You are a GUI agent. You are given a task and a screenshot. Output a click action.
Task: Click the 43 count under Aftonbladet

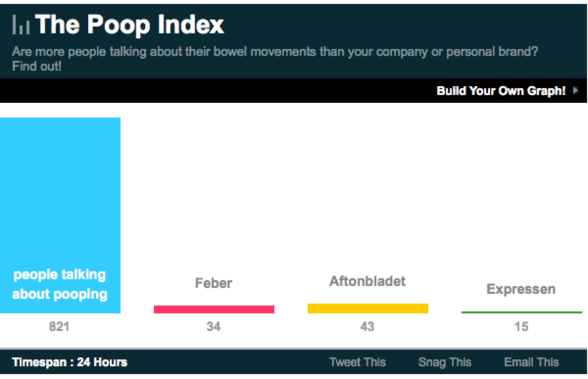367,327
